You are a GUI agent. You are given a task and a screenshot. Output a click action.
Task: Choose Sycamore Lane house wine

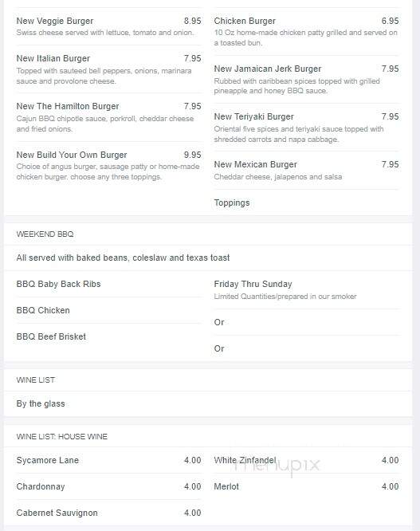[x=108, y=460]
